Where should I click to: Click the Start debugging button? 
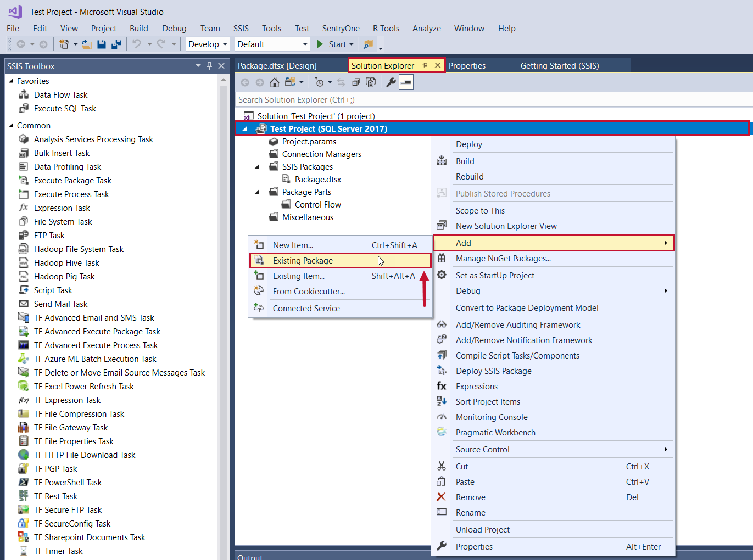tap(333, 44)
